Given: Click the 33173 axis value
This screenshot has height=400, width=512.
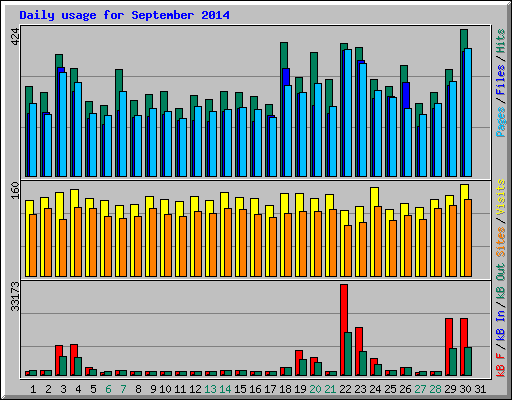Looking at the screenshot, I should click(15, 296).
